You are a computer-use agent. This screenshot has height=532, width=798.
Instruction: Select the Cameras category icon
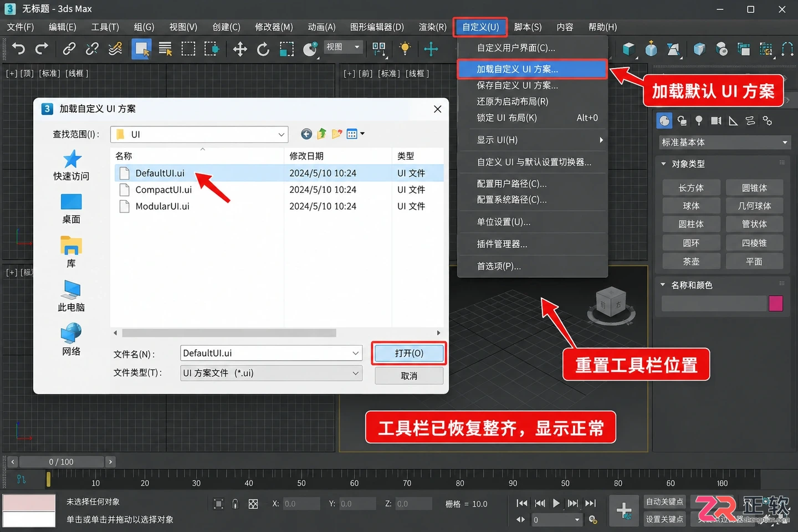716,120
